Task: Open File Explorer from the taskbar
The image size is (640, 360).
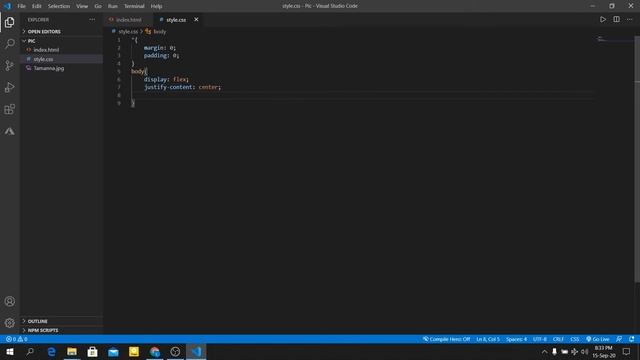Action: [x=72, y=351]
